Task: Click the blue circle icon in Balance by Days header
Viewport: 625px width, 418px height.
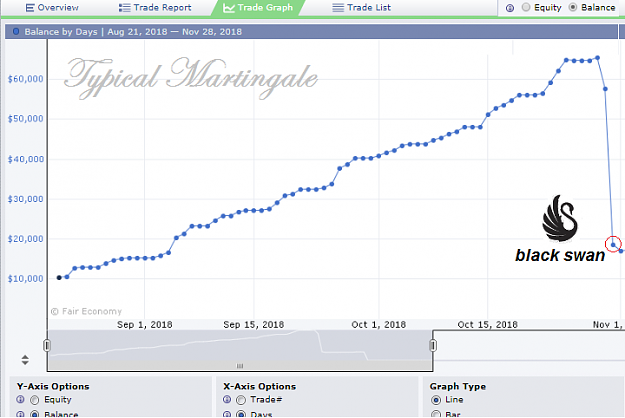Action: pos(16,31)
